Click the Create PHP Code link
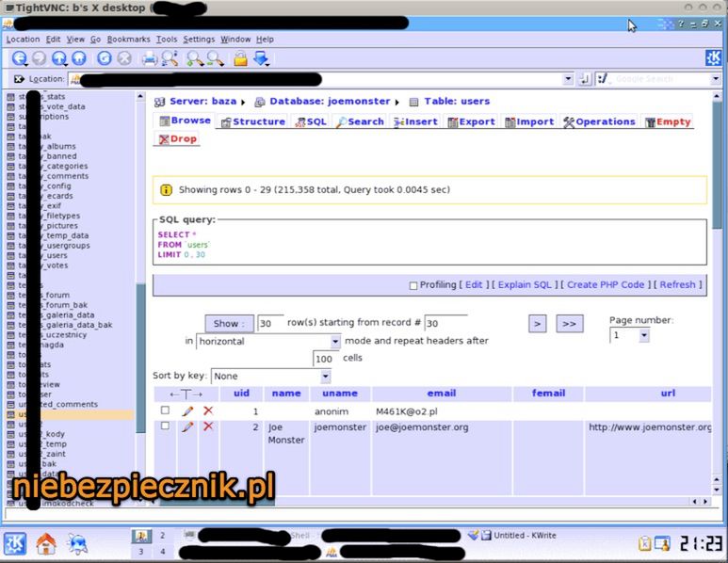 pyautogui.click(x=606, y=285)
